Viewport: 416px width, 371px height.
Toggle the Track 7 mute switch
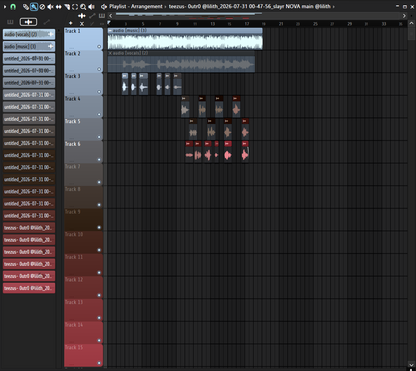coord(99,182)
